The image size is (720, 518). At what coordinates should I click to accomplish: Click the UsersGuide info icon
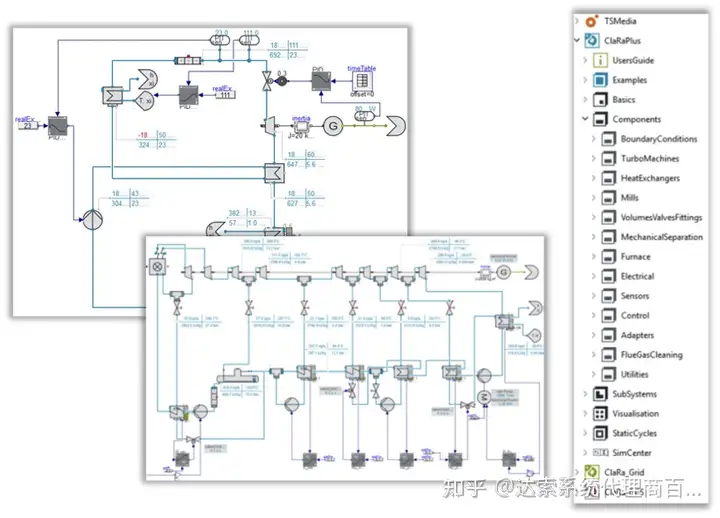pos(600,60)
